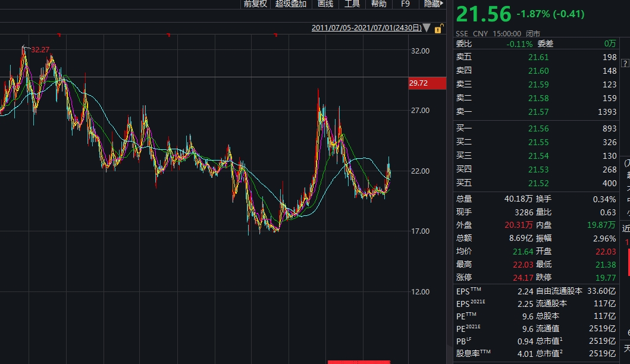Screen dimensions: 630x364
Task: Click the question mark help icon
Action: (x=625, y=64)
